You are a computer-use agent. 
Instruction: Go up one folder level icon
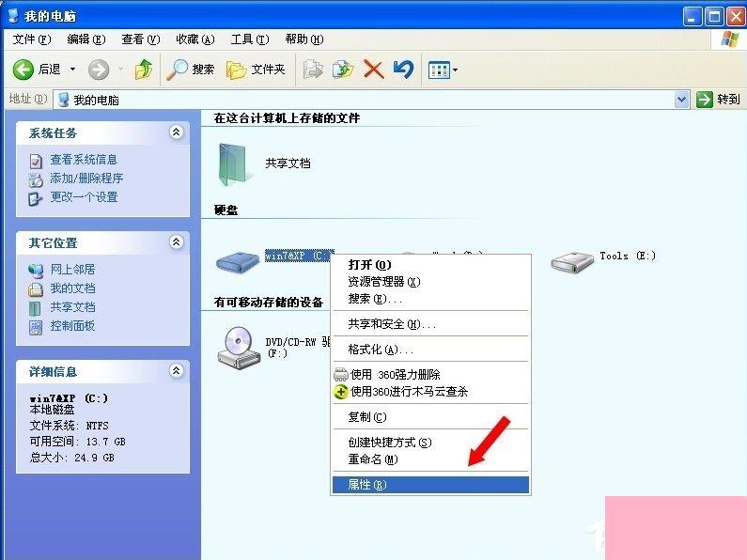pos(144,70)
